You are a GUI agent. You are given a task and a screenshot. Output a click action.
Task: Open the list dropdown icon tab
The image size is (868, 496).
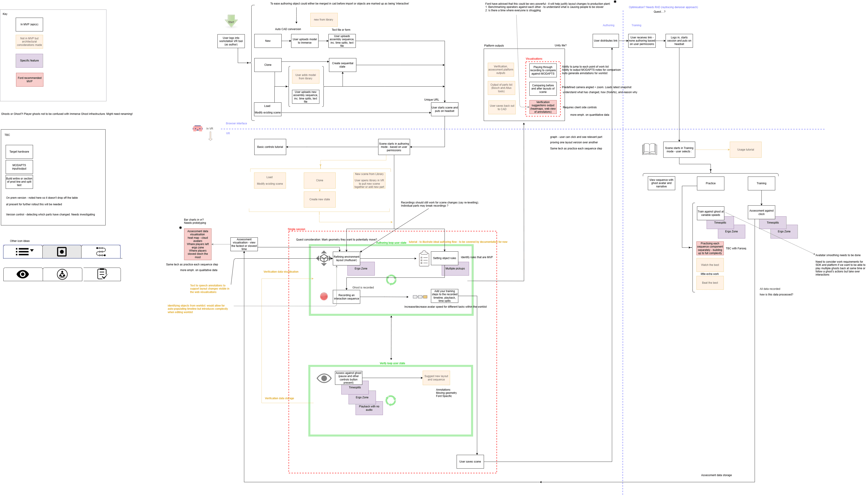(24, 252)
